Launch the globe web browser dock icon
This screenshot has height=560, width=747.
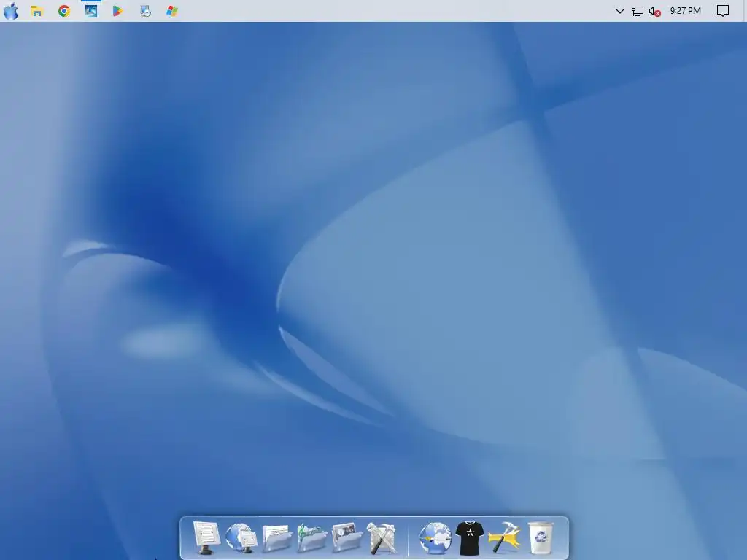(x=436, y=538)
